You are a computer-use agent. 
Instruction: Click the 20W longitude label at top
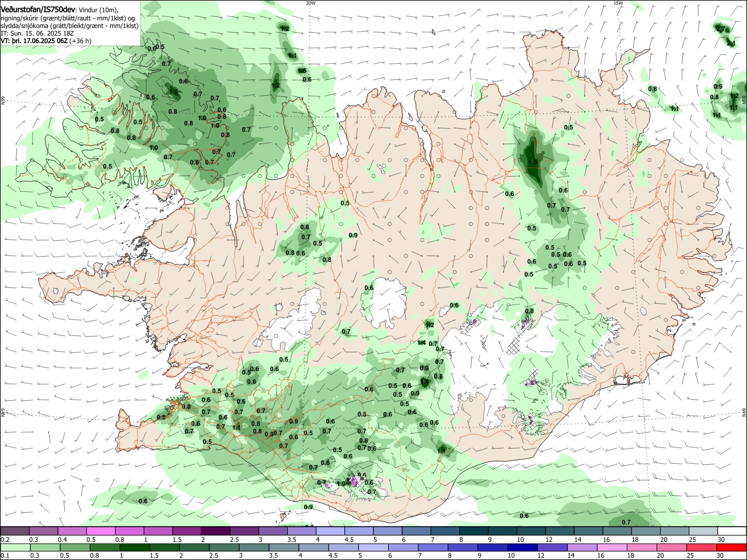click(x=310, y=3)
